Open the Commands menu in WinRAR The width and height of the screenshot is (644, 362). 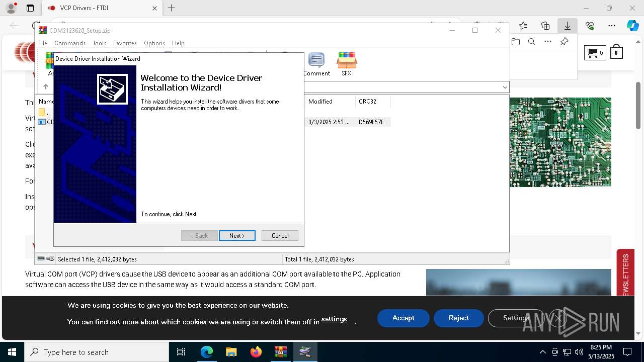pos(70,43)
